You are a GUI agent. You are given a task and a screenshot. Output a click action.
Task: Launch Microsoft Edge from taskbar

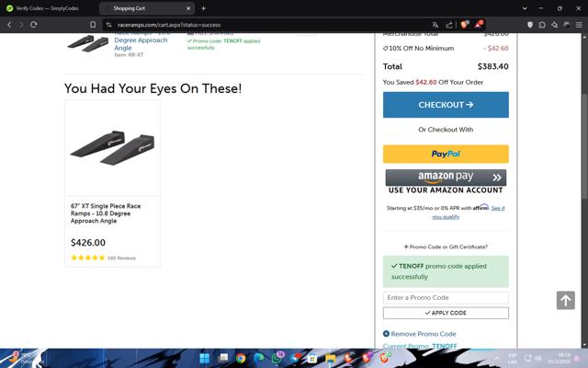(x=259, y=358)
